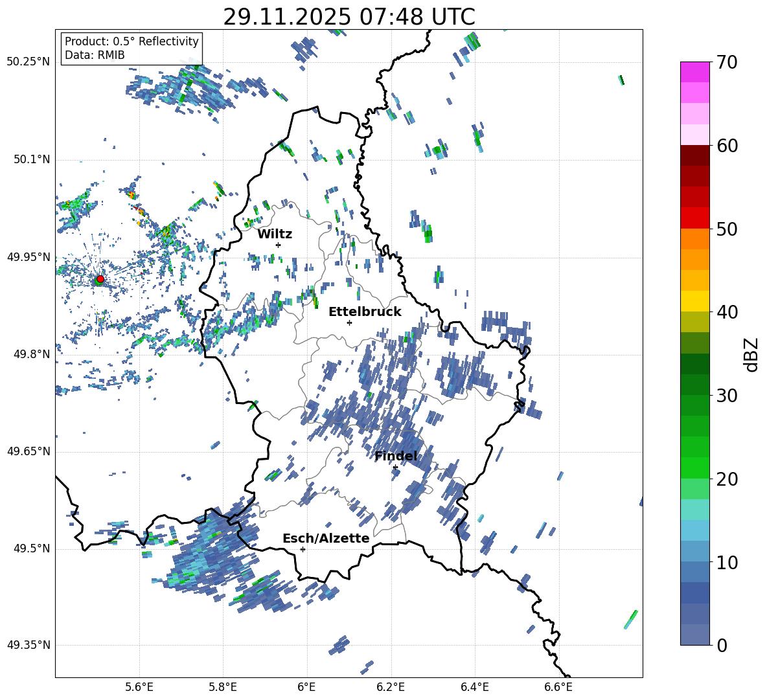Click the cross marker below Ettelbruck
Screen dimensions: 767x700
click(x=349, y=322)
